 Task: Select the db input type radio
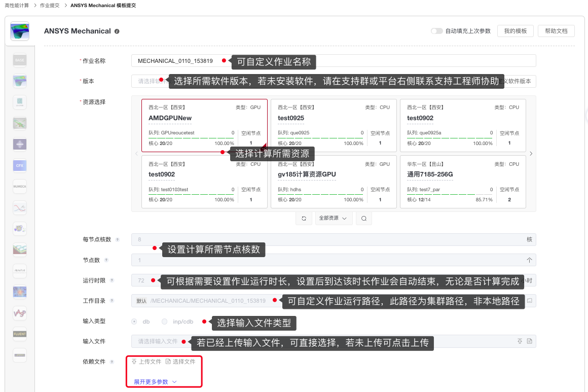(134, 322)
